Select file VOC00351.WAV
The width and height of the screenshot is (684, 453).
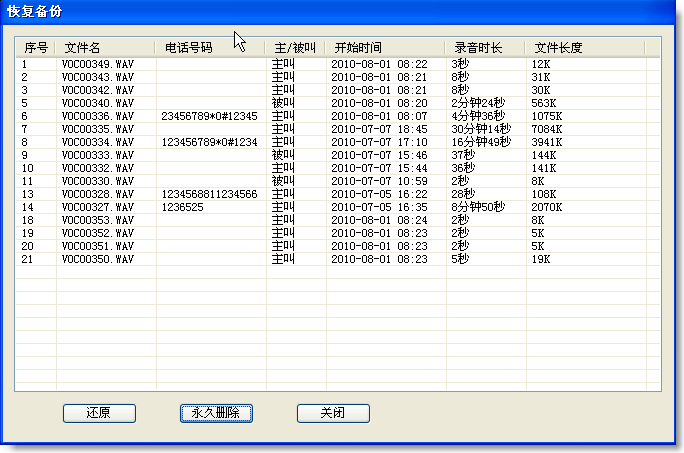pos(98,246)
